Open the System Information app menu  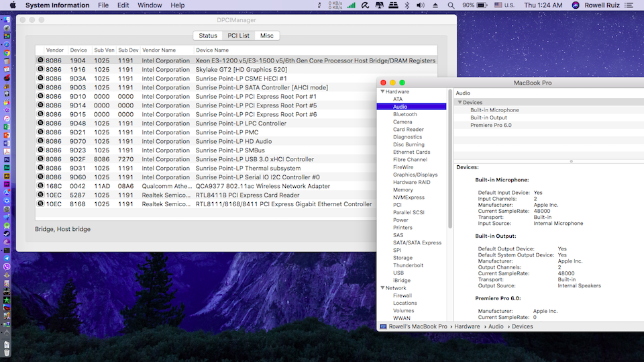pos(57,5)
